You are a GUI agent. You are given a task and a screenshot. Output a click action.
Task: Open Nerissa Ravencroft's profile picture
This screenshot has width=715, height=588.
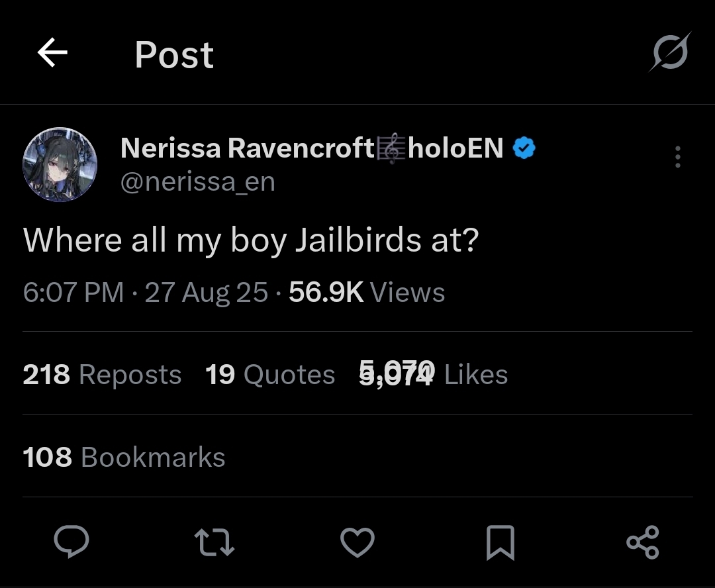click(x=60, y=164)
